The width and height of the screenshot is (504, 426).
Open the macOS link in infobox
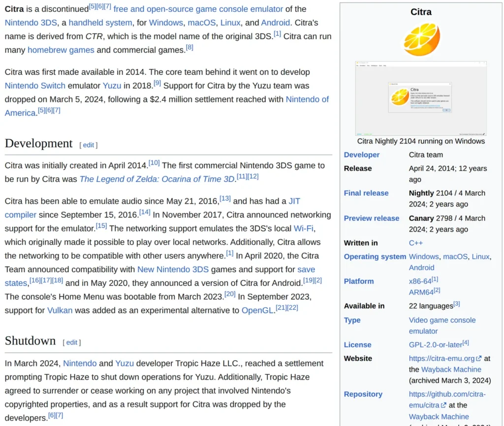[x=455, y=257]
